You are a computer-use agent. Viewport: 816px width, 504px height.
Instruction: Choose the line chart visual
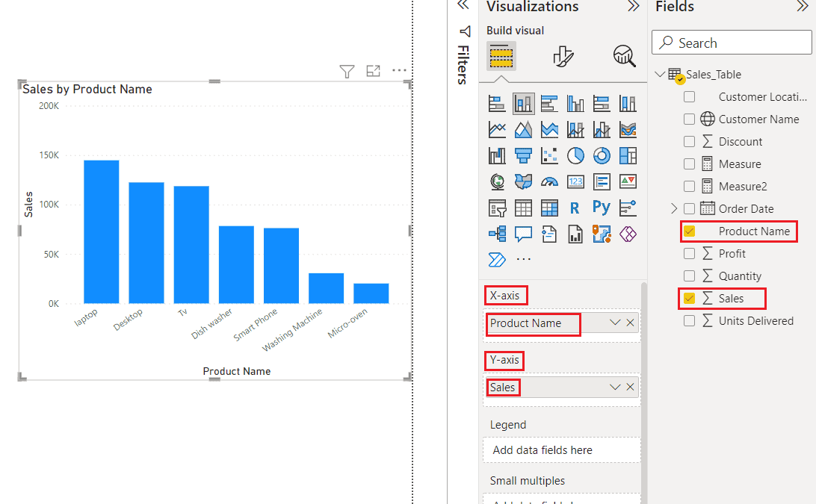pos(497,129)
